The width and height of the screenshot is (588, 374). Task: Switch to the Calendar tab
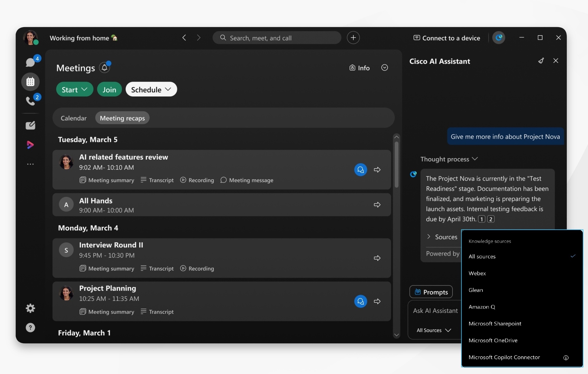(74, 118)
